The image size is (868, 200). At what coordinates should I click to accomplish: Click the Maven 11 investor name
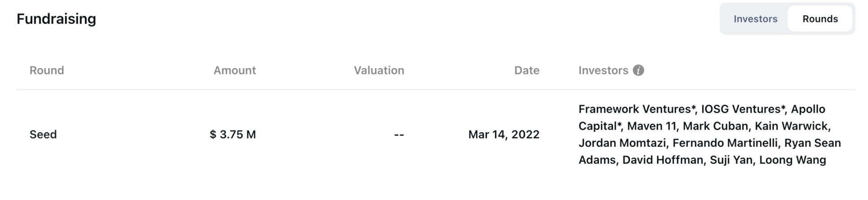(652, 126)
